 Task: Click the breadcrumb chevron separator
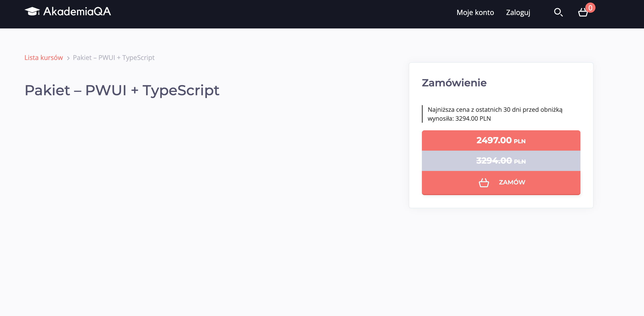(x=68, y=58)
